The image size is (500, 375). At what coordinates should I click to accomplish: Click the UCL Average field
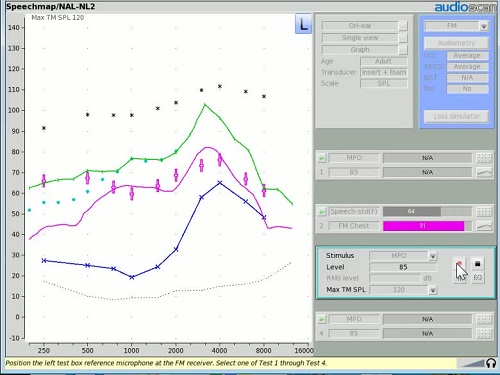[467, 56]
